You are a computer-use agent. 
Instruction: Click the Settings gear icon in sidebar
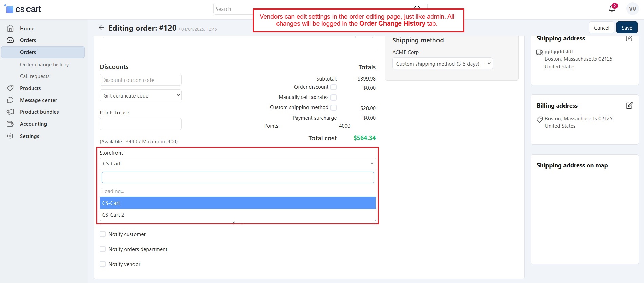click(11, 136)
